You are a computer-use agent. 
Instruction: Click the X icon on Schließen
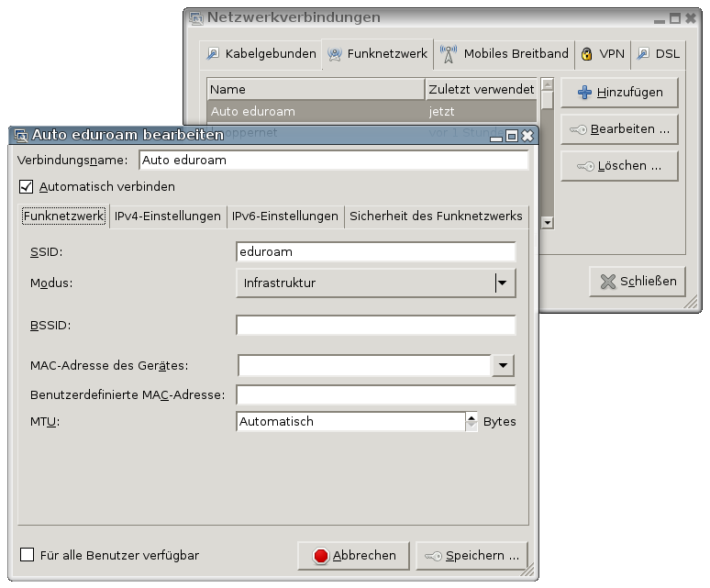point(607,282)
